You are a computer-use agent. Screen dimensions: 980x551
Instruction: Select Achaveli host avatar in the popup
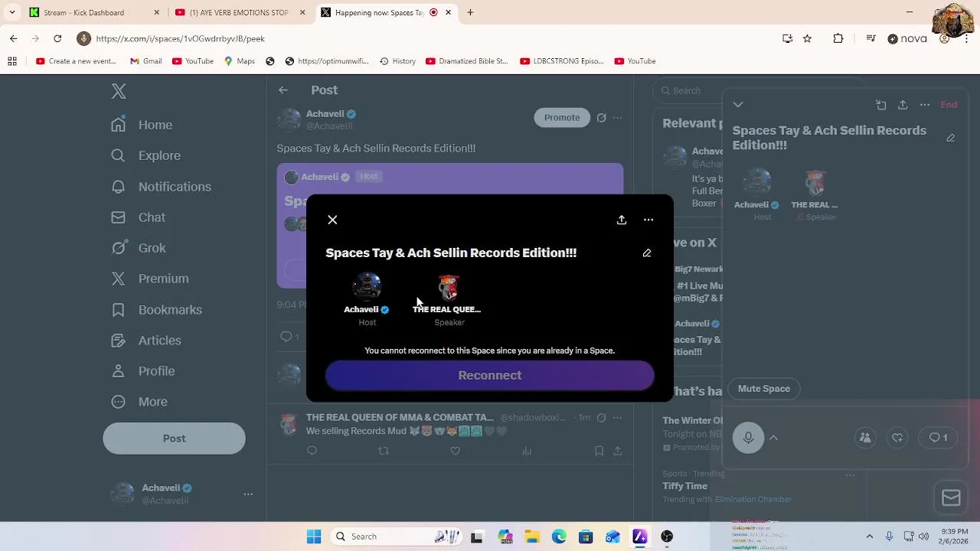(x=367, y=287)
